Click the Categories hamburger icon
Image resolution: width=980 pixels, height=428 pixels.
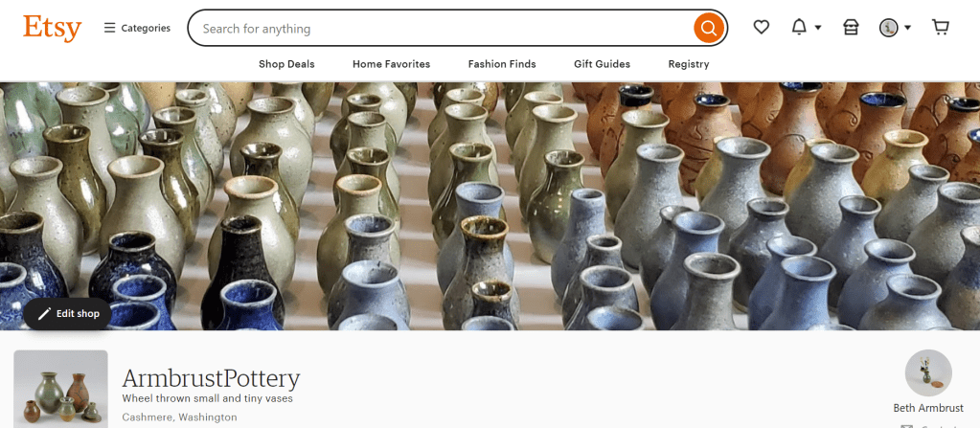click(109, 28)
